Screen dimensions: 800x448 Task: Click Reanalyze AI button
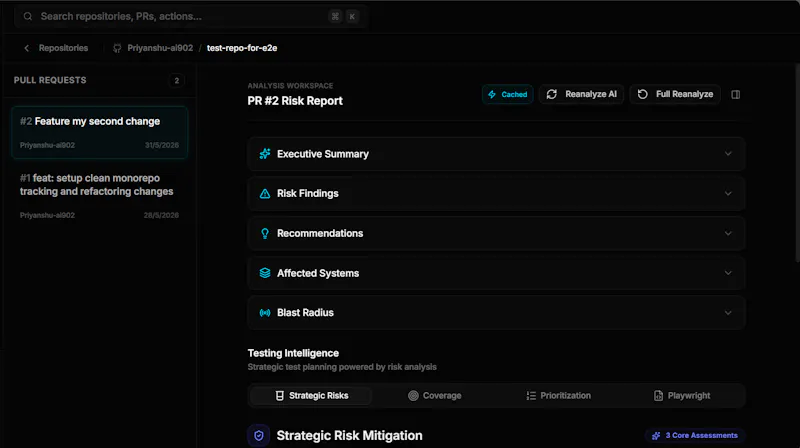coord(581,94)
